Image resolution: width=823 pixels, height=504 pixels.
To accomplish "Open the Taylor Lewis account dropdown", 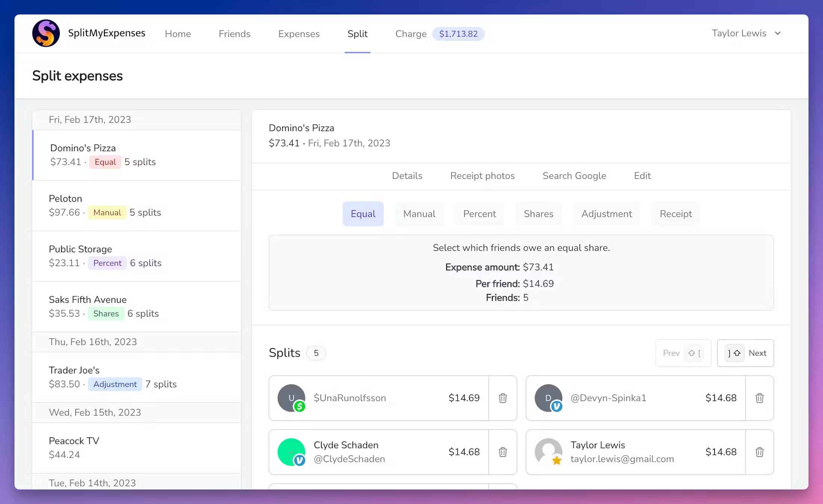I will point(746,33).
